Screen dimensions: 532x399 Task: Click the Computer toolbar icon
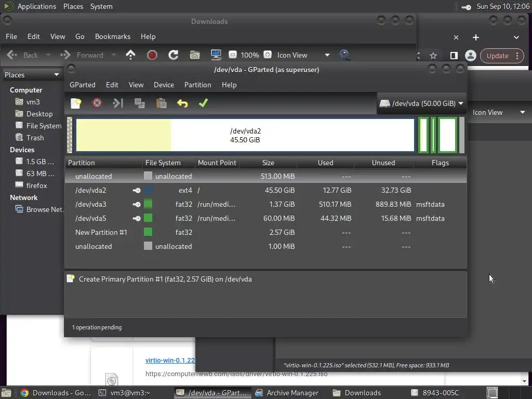tap(216, 55)
